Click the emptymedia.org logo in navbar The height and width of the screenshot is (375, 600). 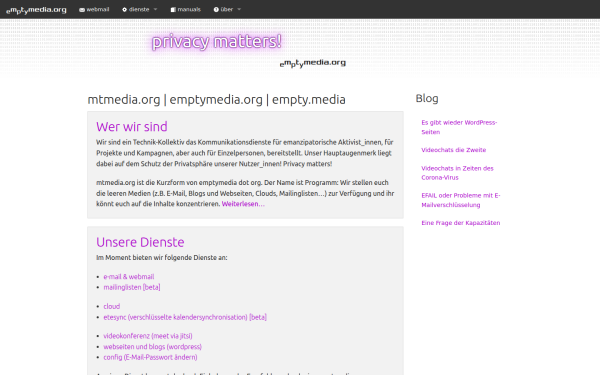(36, 10)
